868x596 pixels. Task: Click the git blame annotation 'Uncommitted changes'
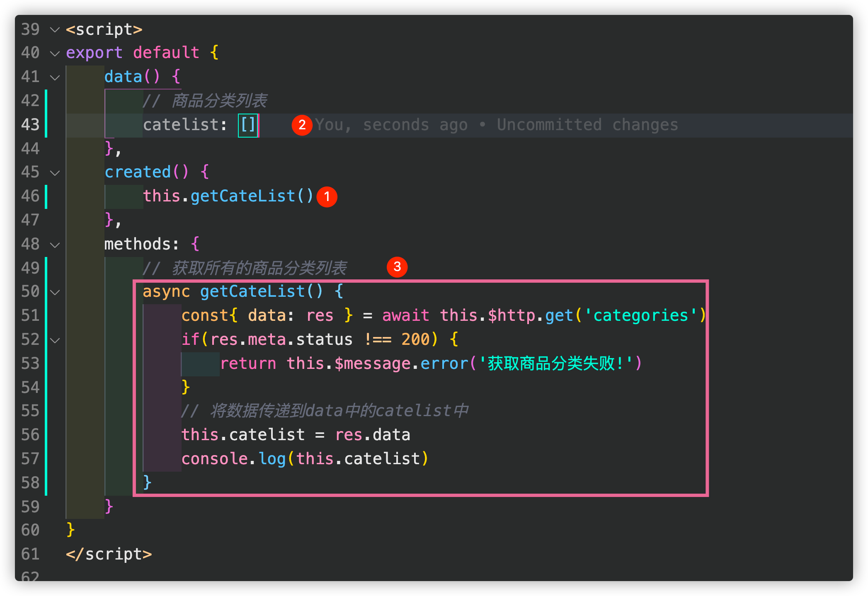587,125
